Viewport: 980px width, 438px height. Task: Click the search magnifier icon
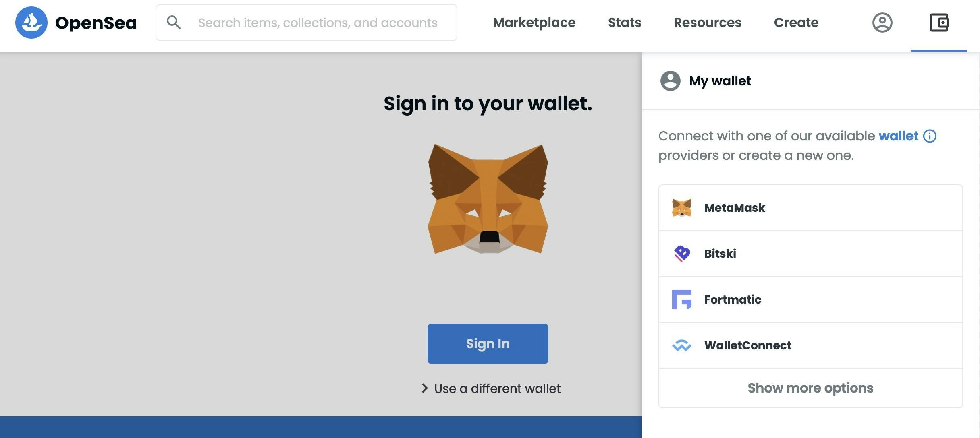pos(174,23)
